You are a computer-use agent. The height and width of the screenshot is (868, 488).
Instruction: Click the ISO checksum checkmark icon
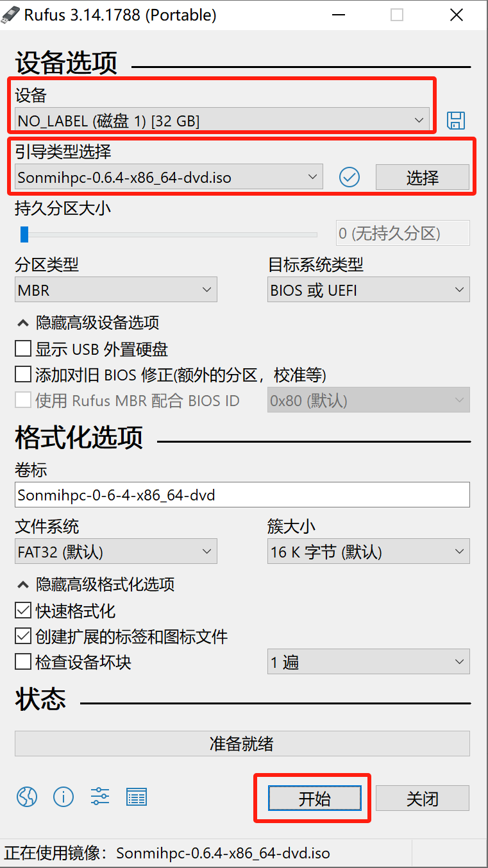coord(349,177)
